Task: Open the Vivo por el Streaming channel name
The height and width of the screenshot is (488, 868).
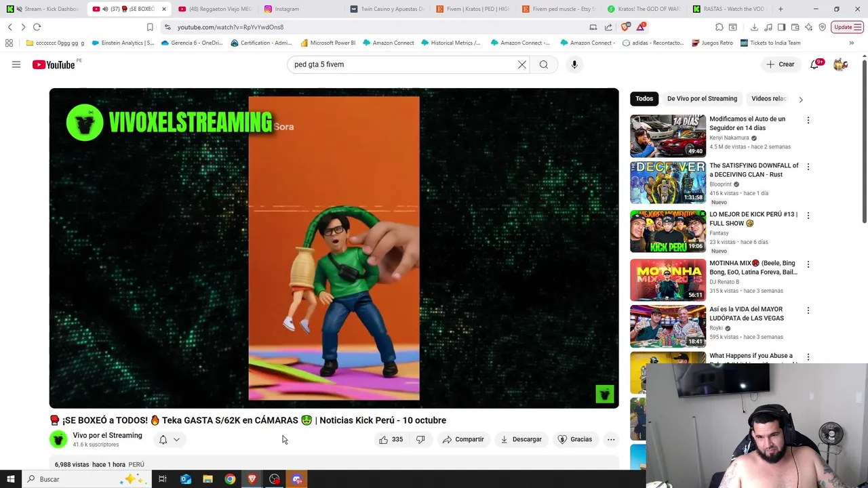Action: click(107, 435)
